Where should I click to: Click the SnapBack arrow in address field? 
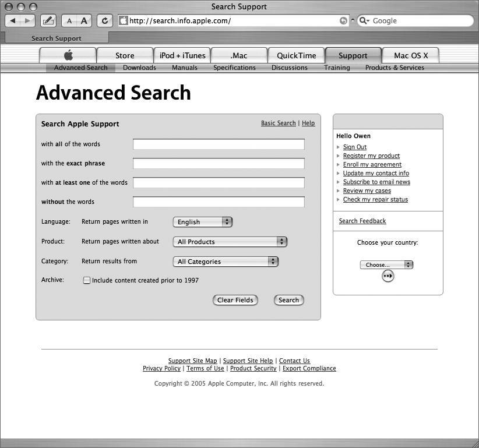pos(343,21)
